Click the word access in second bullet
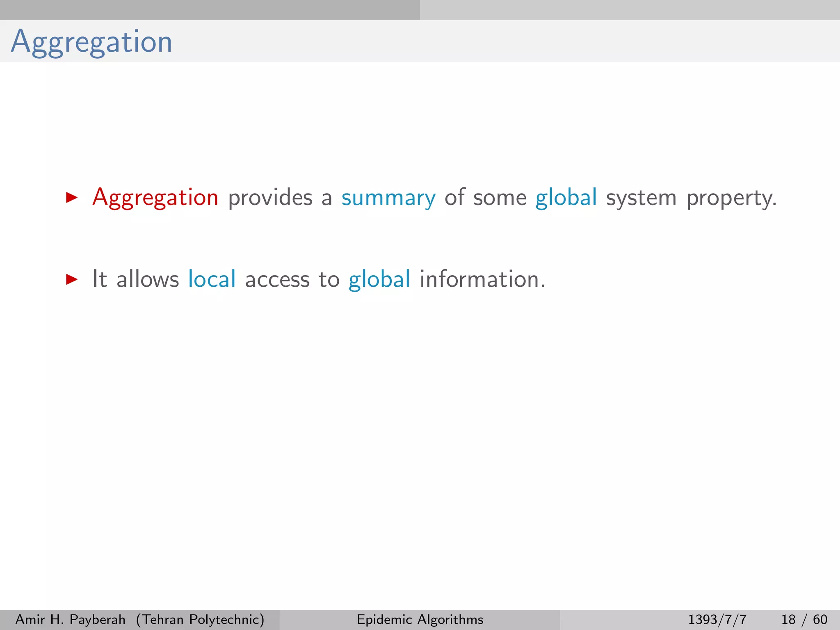 (x=277, y=280)
